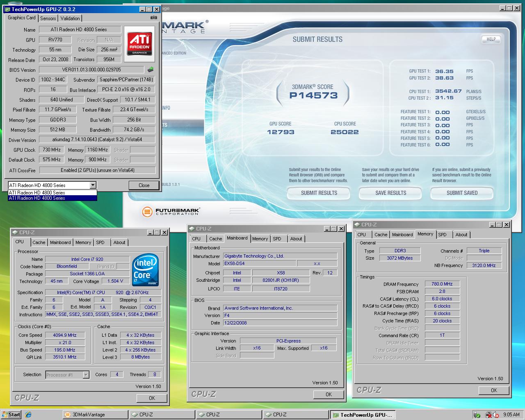525x420 pixels.
Task: Click the GPU-Z title bar application icon
Action: coord(8,9)
